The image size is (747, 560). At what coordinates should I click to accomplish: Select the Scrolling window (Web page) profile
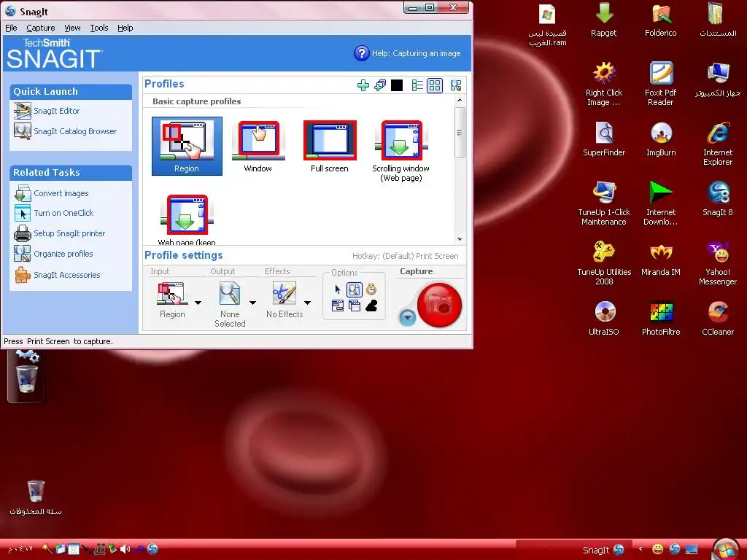[401, 151]
